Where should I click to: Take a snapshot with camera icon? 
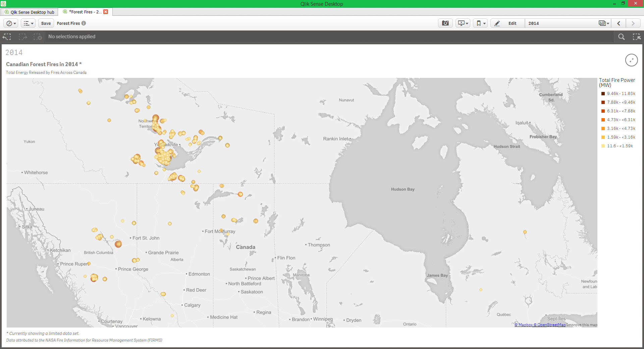[x=445, y=23]
